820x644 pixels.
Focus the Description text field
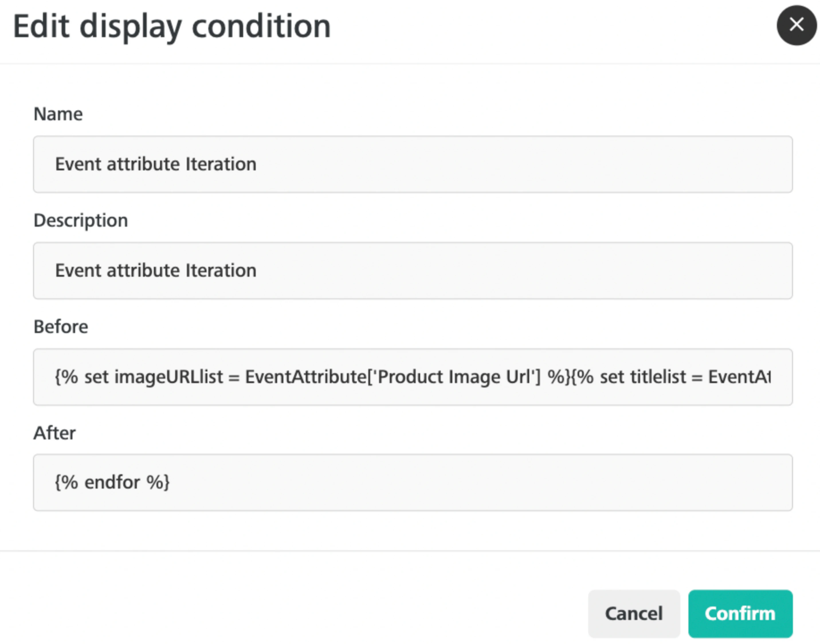point(413,271)
